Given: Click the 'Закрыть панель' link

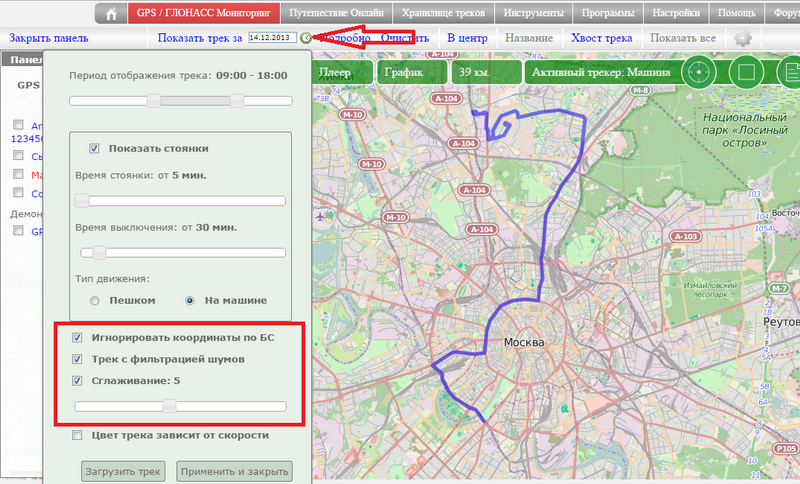Looking at the screenshot, I should click(x=48, y=38).
